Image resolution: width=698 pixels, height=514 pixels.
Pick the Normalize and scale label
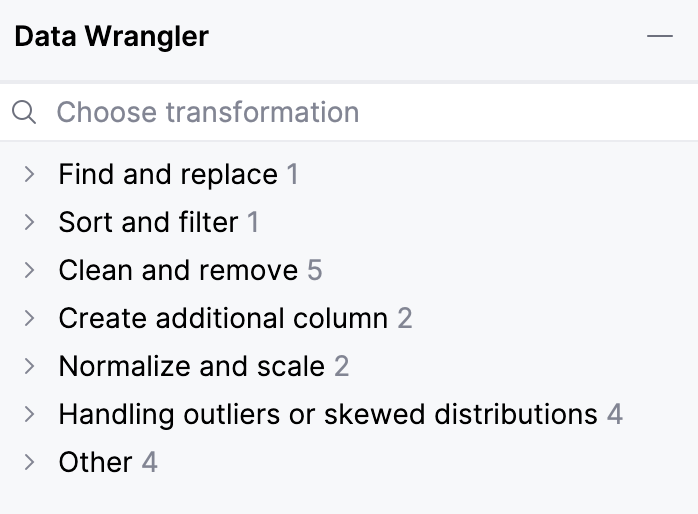coord(191,366)
